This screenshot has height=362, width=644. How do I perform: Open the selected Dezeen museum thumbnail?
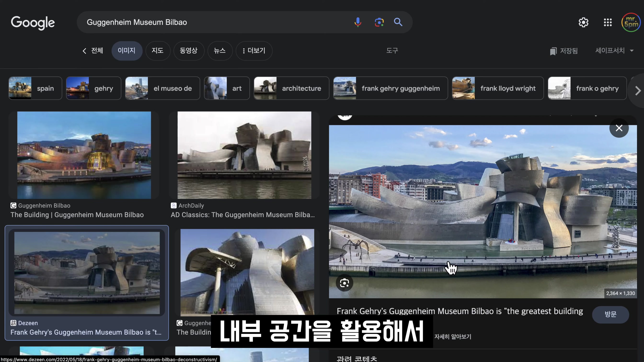pos(87,272)
